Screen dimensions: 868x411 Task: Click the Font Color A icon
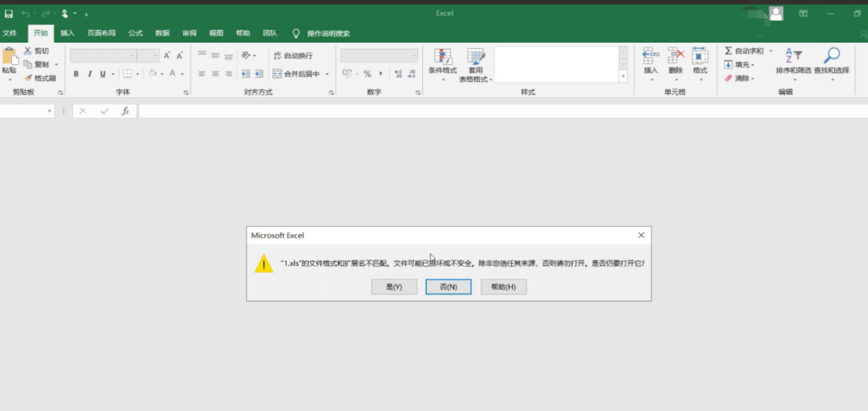tap(173, 74)
